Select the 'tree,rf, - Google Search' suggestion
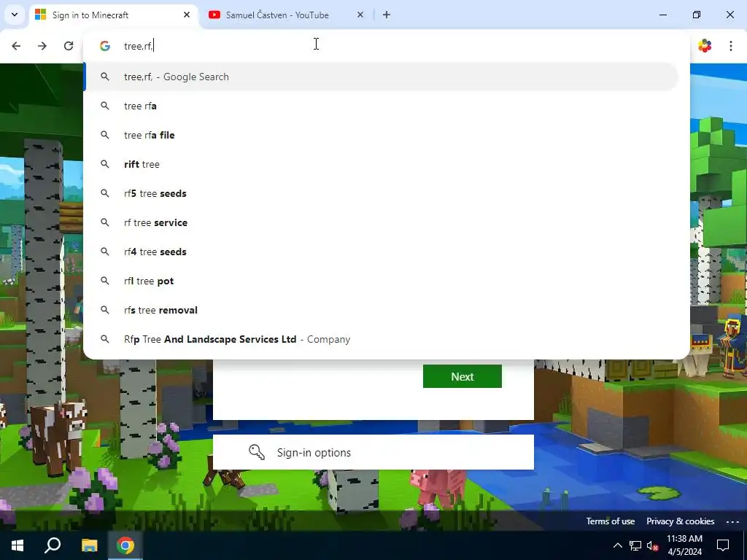Image resolution: width=747 pixels, height=560 pixels. click(381, 77)
